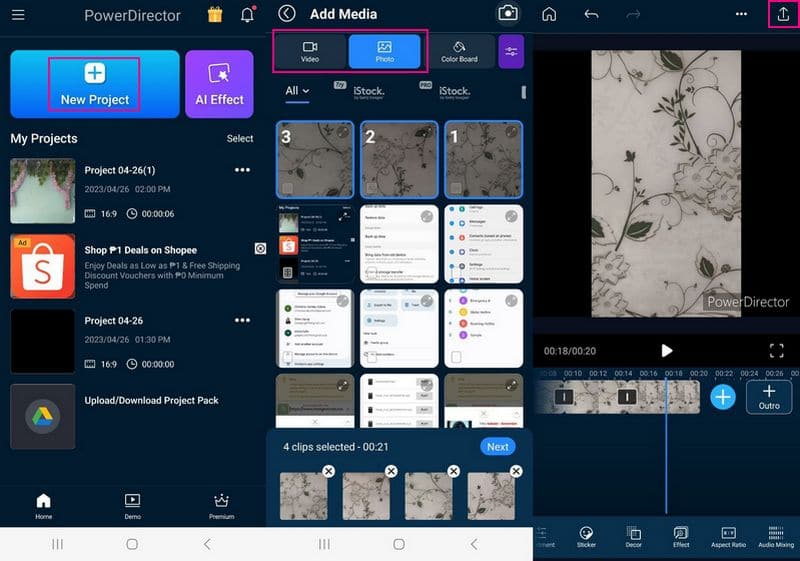Open the notifications bell
Viewport: 800px width, 561px height.
coord(247,15)
